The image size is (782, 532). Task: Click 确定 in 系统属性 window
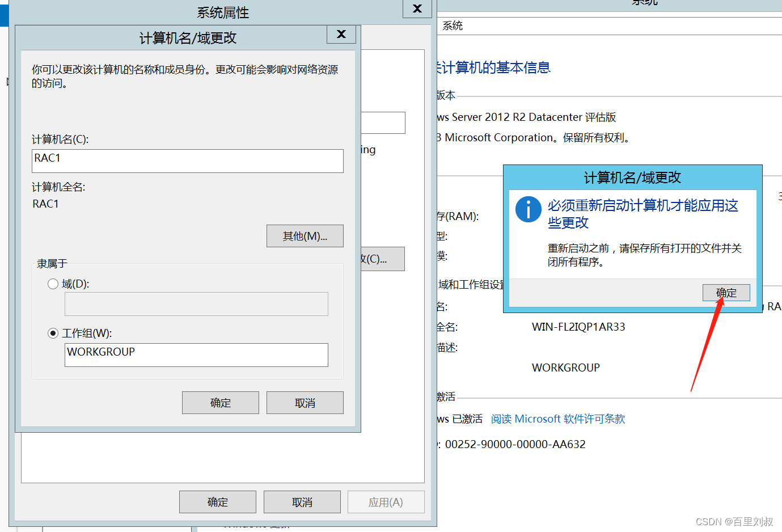coord(218,502)
